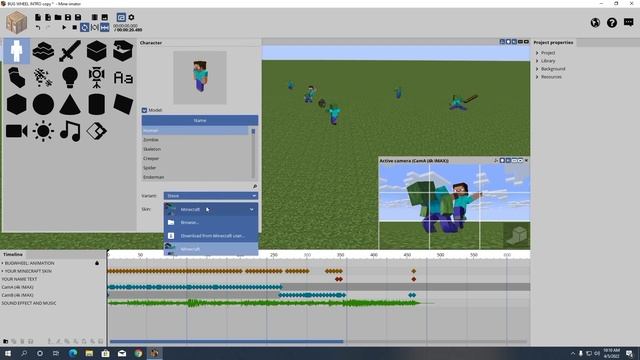640x360 pixels.
Task: Open the Help question mark icon
Action: pos(611,23)
